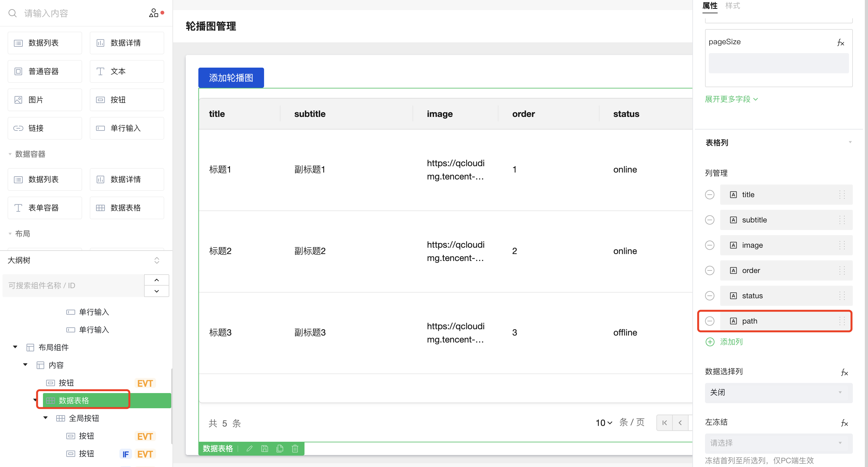The height and width of the screenshot is (467, 868).
Task: Remove the path column with its minus icon
Action: click(x=710, y=321)
